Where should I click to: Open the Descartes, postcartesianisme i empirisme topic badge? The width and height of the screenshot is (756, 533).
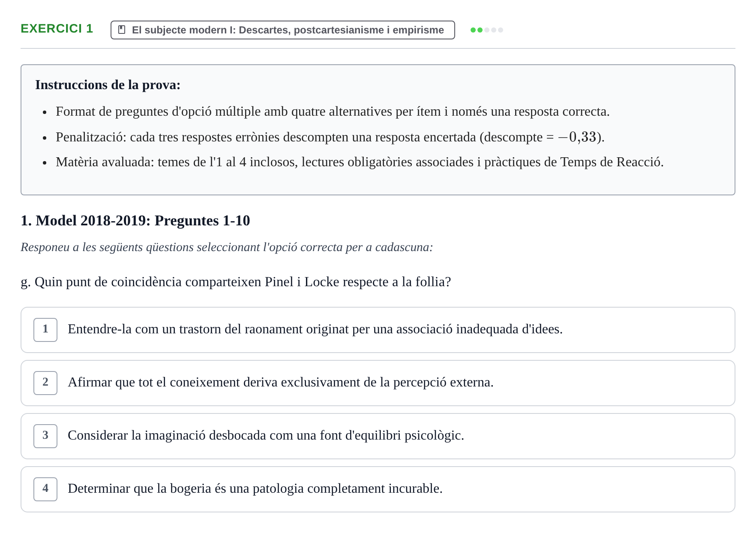[x=282, y=30]
